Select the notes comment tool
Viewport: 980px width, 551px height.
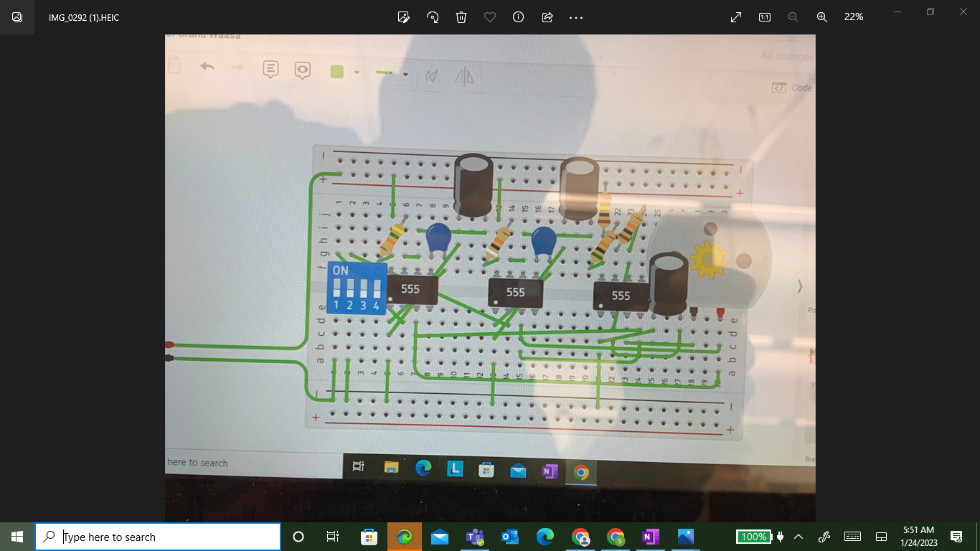[x=270, y=69]
